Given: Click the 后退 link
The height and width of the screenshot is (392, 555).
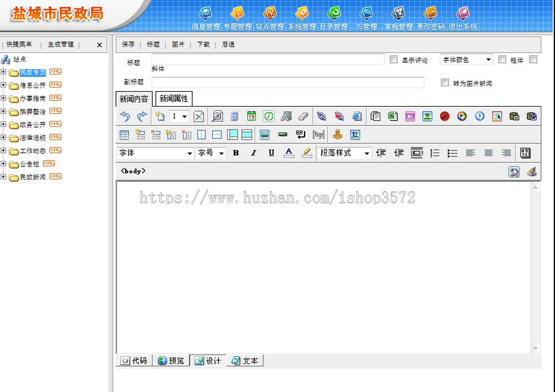Looking at the screenshot, I should [228, 44].
